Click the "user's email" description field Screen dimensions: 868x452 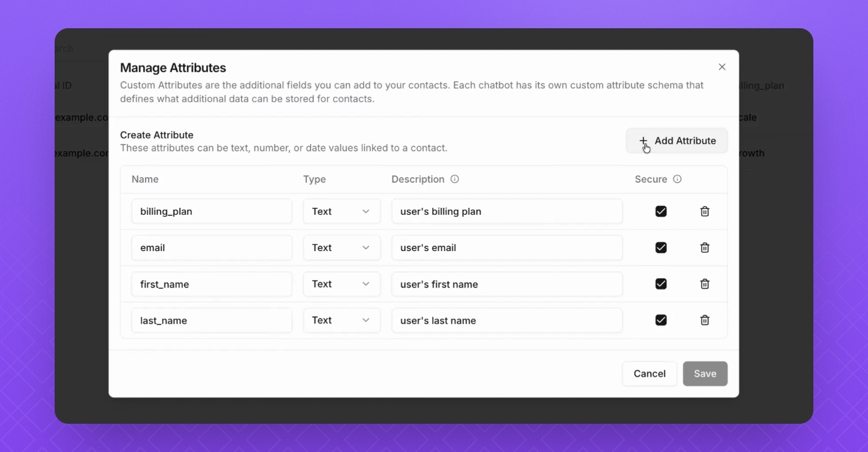click(x=507, y=248)
